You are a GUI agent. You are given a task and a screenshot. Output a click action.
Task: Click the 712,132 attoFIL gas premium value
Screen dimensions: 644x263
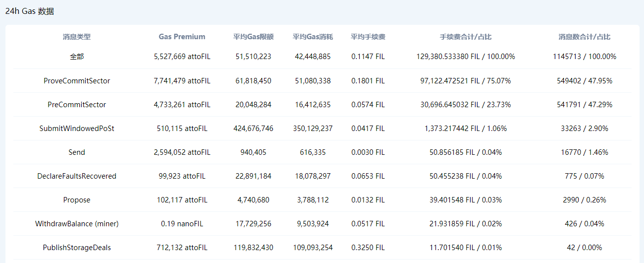(182, 247)
